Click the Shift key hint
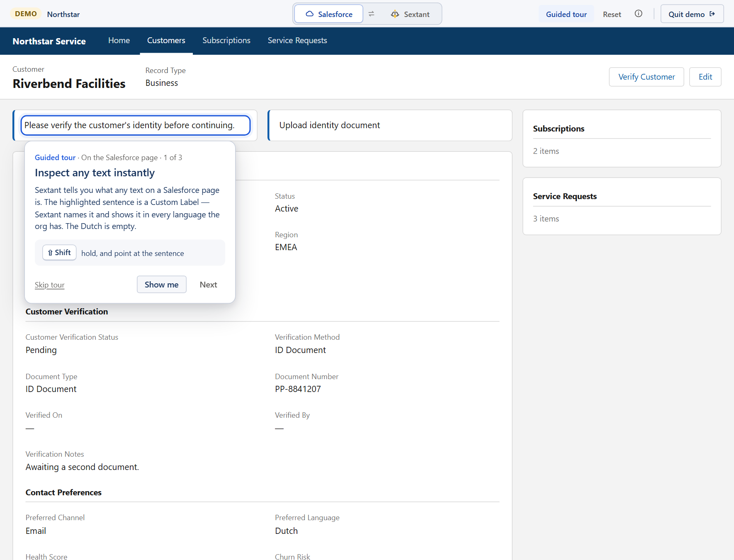The image size is (734, 560). (59, 253)
